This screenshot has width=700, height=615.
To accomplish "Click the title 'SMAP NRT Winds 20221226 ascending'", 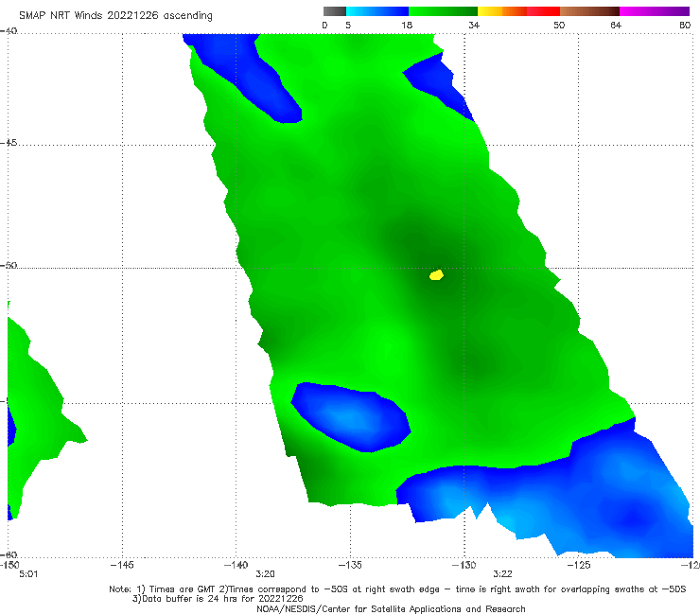I will click(x=115, y=16).
